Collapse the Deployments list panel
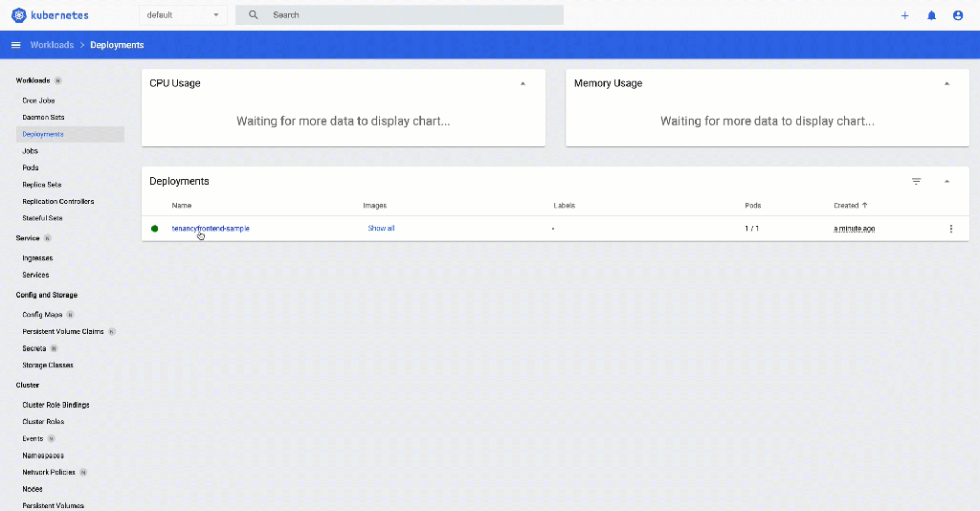This screenshot has width=980, height=511. 947,181
